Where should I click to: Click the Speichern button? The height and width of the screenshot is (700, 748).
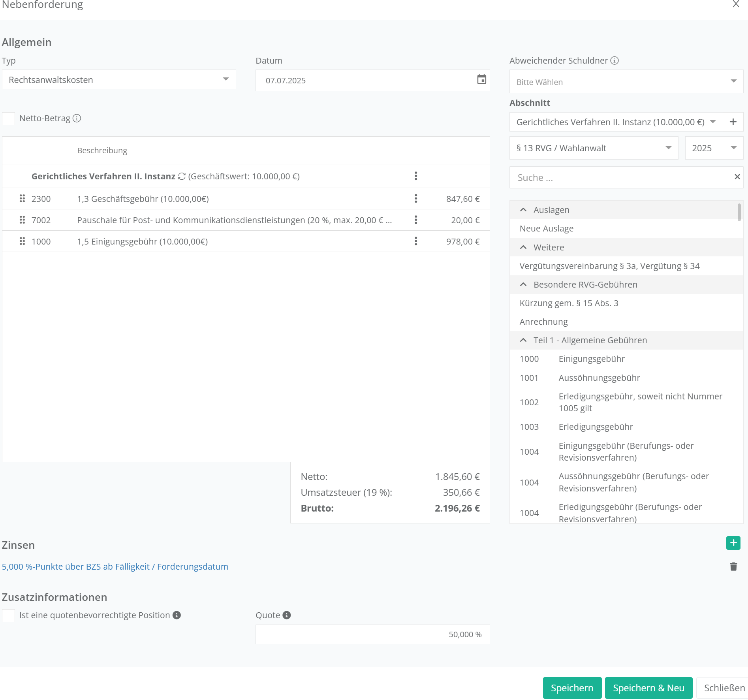pyautogui.click(x=572, y=688)
